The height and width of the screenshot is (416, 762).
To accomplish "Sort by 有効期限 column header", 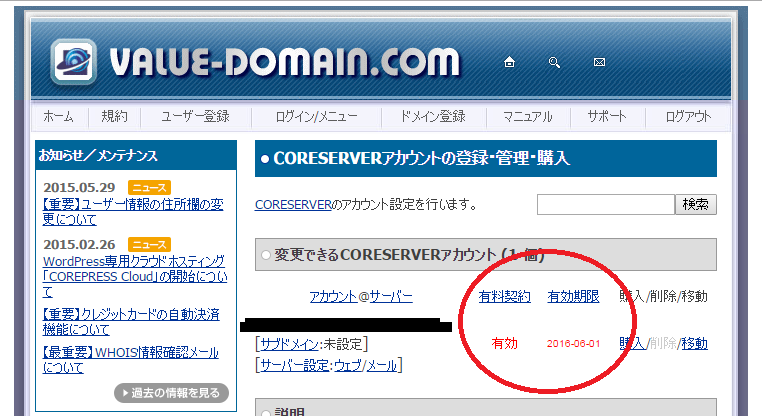I will pyautogui.click(x=573, y=296).
